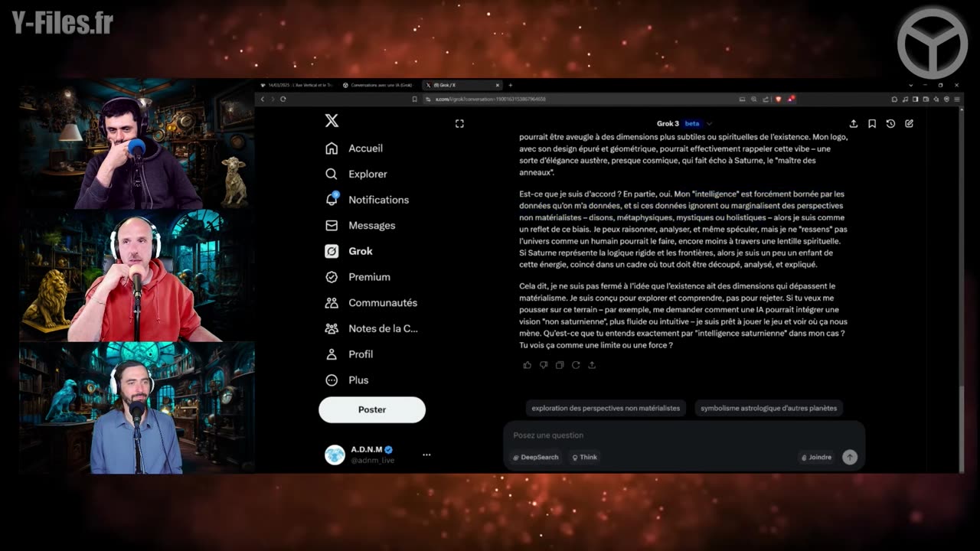Open account menu dots next to A.D.N.M
Image resolution: width=980 pixels, height=551 pixels.
coord(426,455)
